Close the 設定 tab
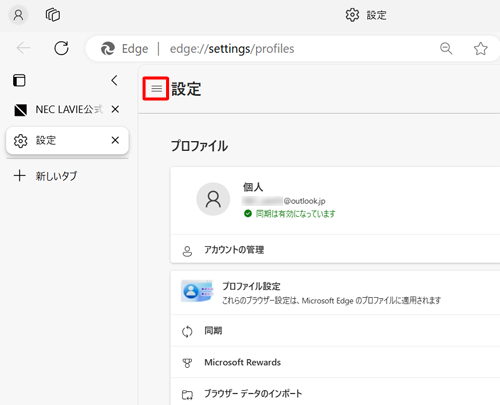The height and width of the screenshot is (405, 500). coord(115,140)
